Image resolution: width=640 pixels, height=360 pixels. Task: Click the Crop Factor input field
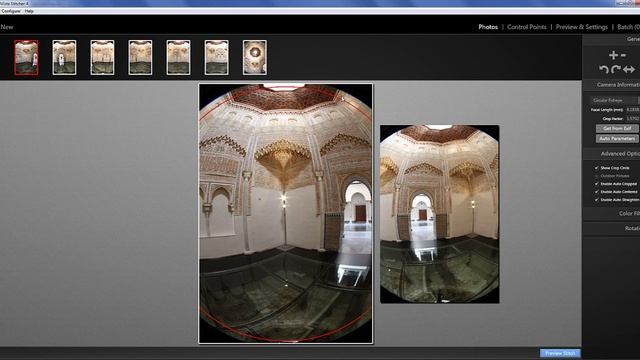633,119
